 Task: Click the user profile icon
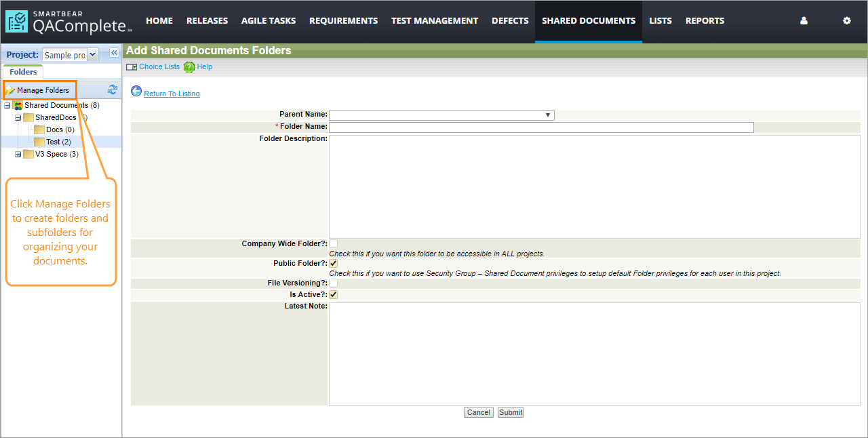(x=804, y=21)
